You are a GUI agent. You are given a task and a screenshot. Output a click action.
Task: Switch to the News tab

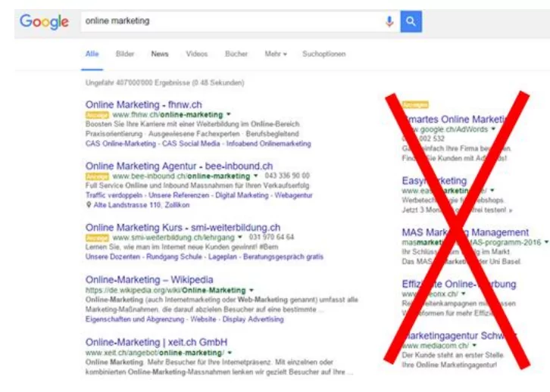coord(160,54)
